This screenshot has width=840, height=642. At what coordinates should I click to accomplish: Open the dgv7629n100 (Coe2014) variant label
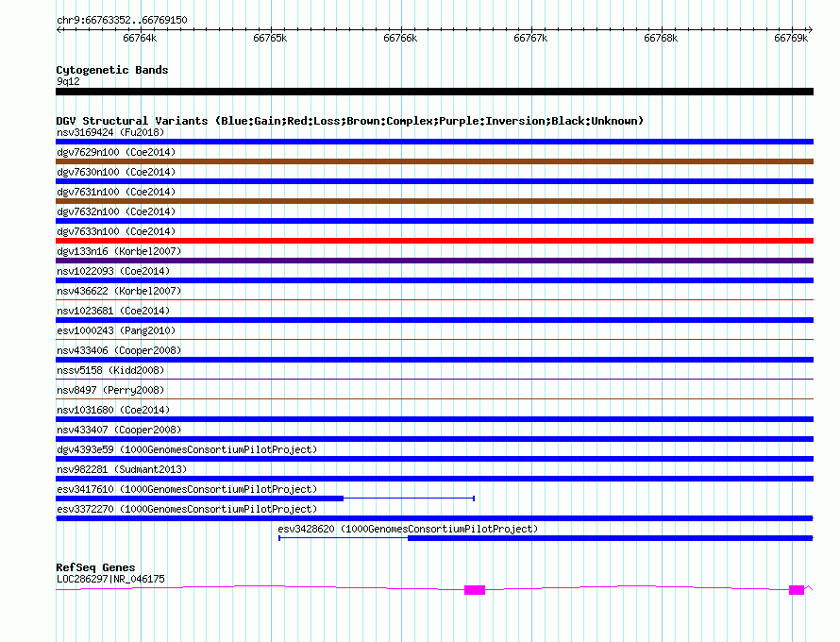pyautogui.click(x=116, y=152)
